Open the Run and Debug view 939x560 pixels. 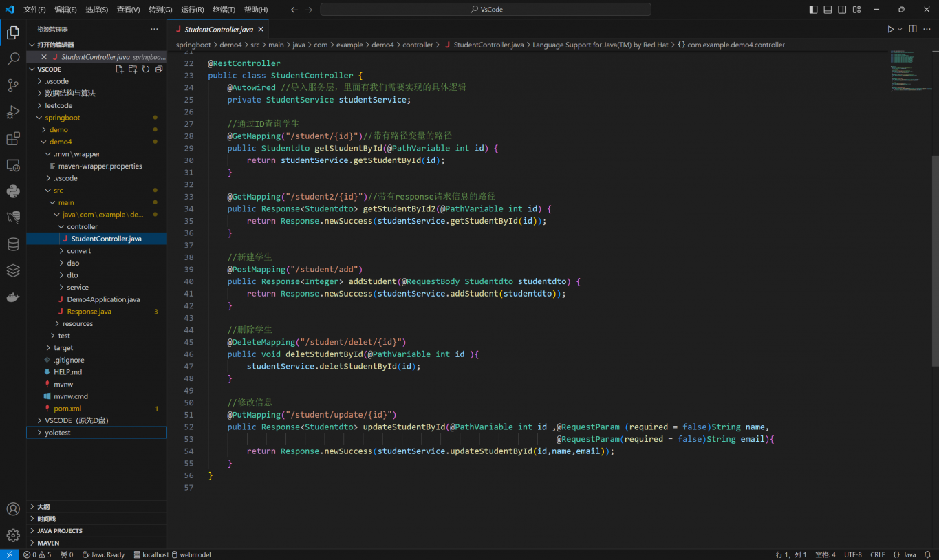pos(13,112)
